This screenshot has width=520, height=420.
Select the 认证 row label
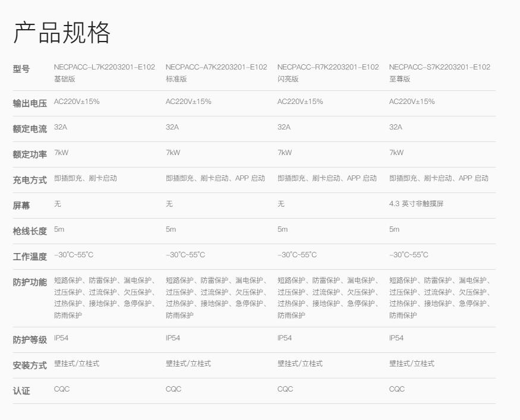(x=21, y=391)
